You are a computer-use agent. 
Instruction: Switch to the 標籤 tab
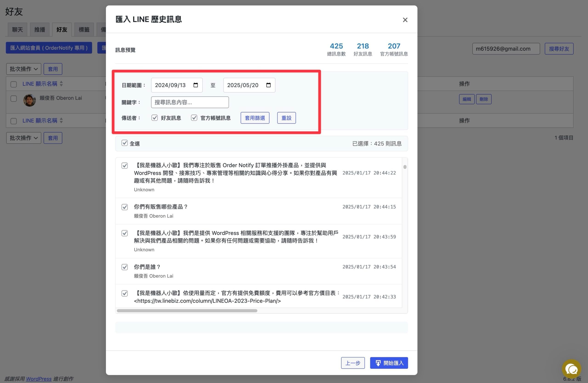84,30
